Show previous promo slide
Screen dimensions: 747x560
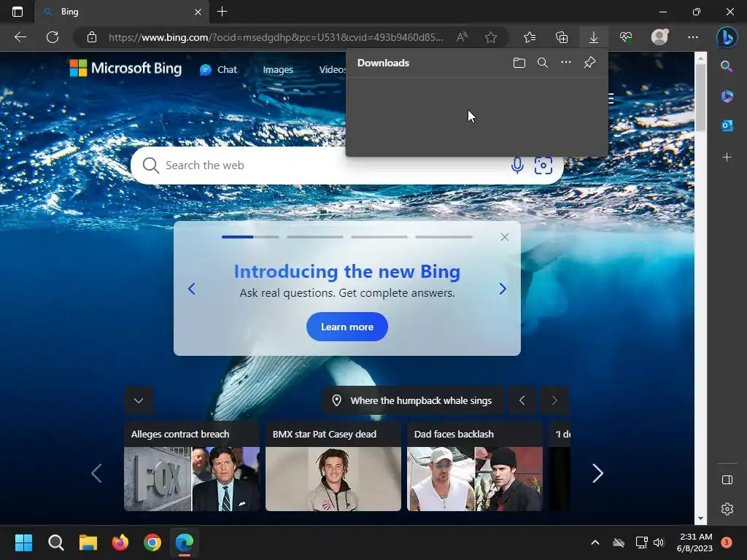192,289
